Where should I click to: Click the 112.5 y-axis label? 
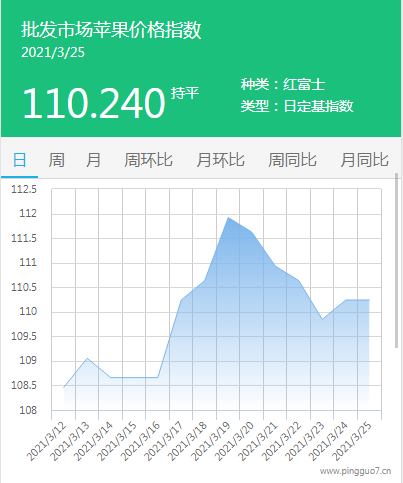[x=24, y=189]
